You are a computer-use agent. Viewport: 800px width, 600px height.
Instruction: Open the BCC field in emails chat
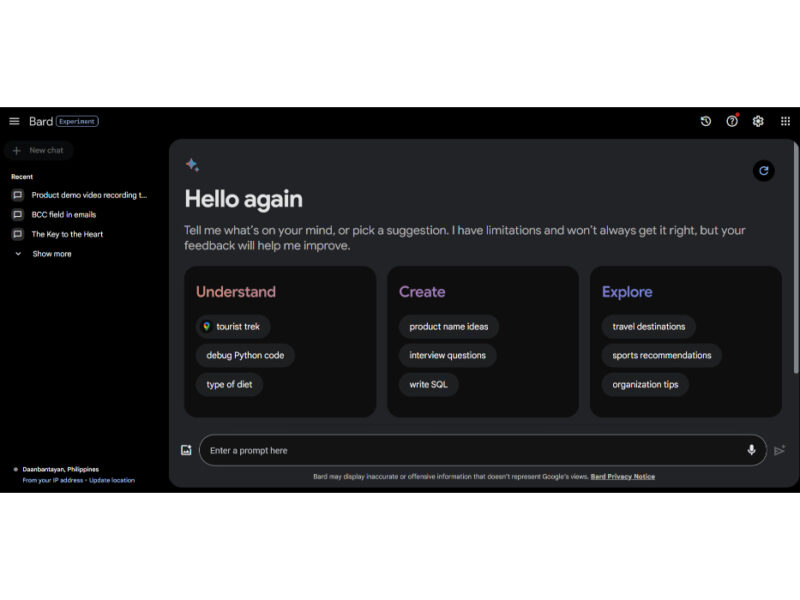coord(63,214)
